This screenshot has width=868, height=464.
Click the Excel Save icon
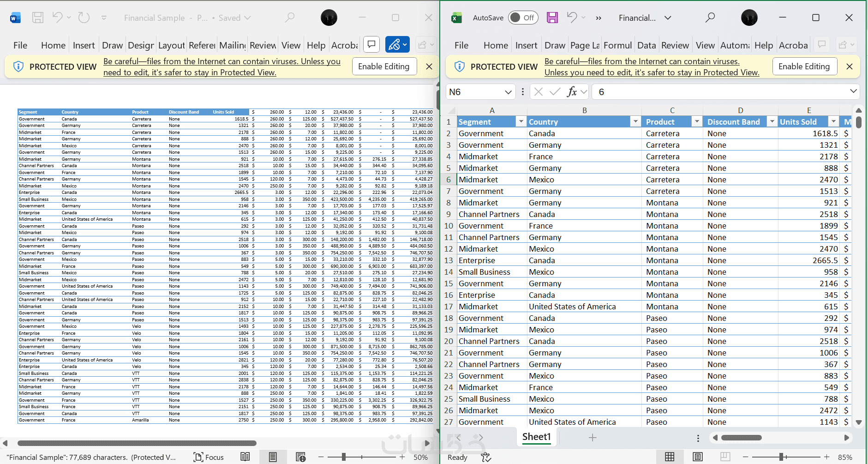click(x=552, y=18)
